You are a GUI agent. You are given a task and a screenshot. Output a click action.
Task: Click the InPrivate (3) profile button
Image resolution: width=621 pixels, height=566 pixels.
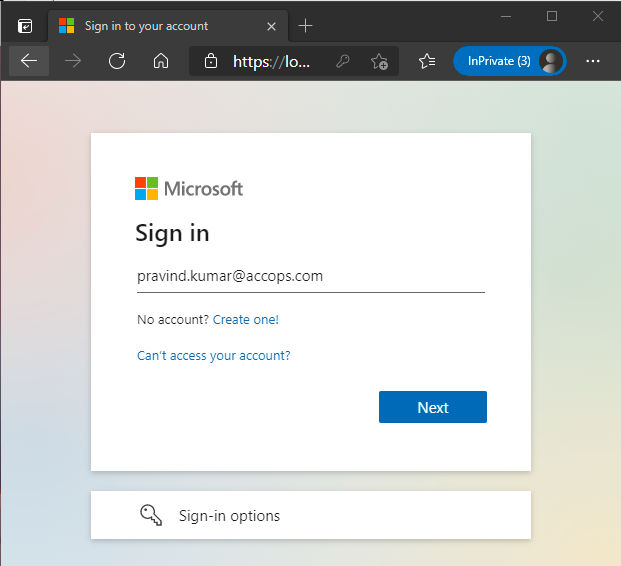click(x=509, y=61)
